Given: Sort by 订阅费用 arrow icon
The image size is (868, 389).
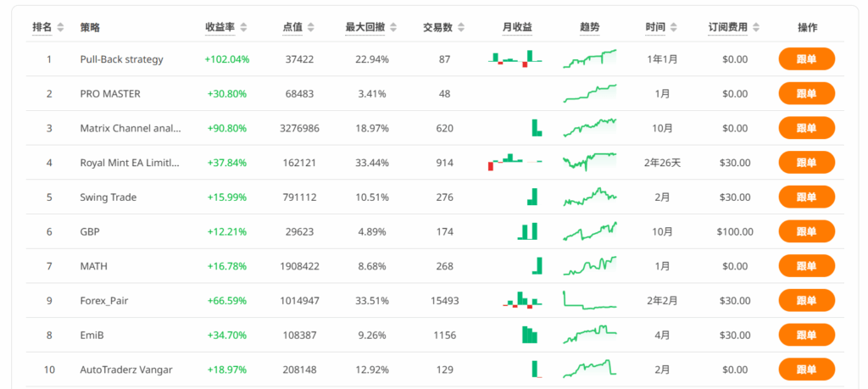Looking at the screenshot, I should [754, 27].
